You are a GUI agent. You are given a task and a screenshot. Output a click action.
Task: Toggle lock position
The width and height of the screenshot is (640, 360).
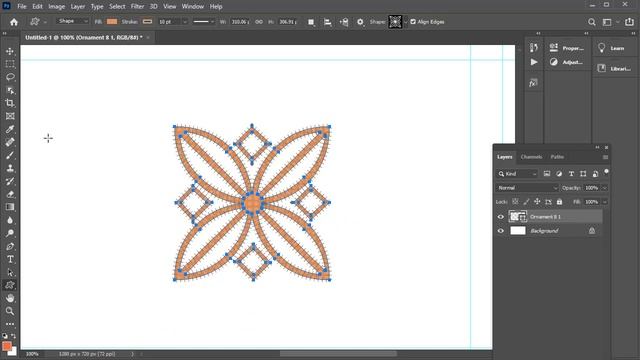(537, 202)
